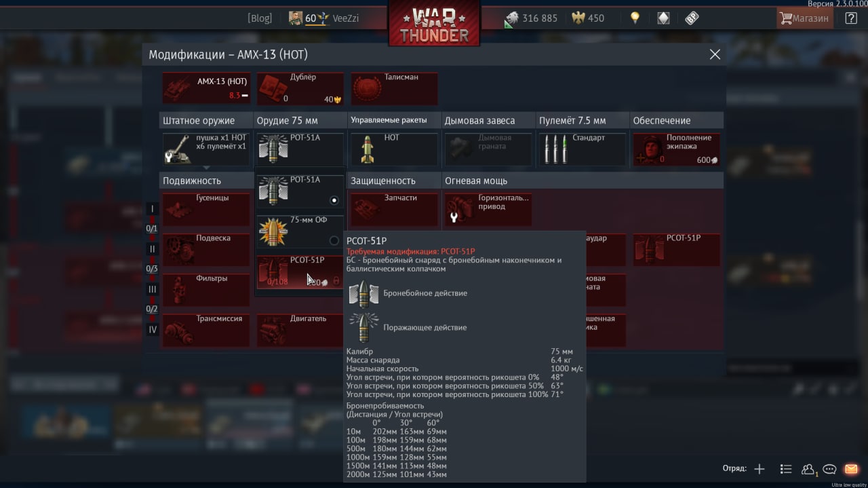This screenshot has height=488, width=868.
Task: Click the Обеспечение column header
Action: (677, 120)
